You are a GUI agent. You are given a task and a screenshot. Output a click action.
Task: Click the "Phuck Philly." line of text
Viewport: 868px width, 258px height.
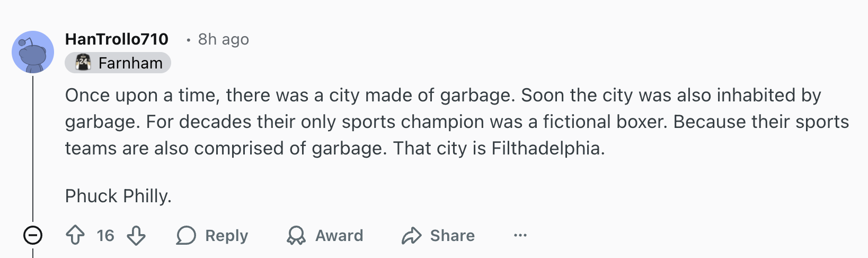tap(118, 196)
